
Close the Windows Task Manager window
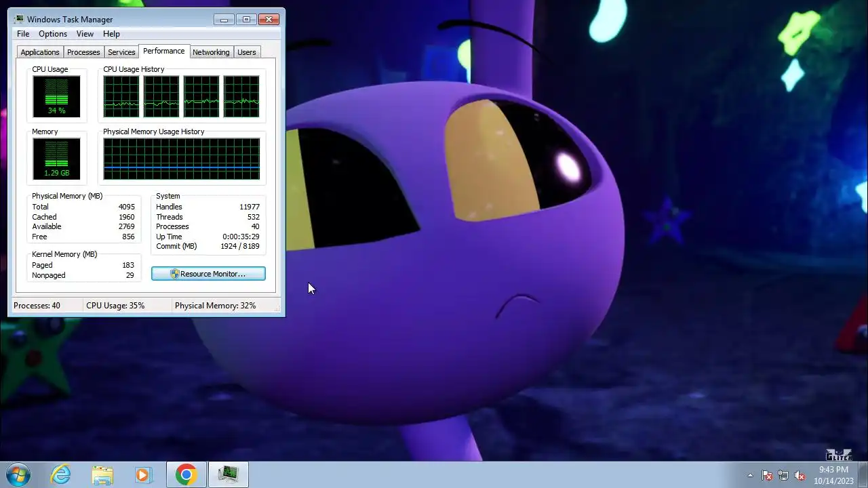pyautogui.click(x=269, y=19)
